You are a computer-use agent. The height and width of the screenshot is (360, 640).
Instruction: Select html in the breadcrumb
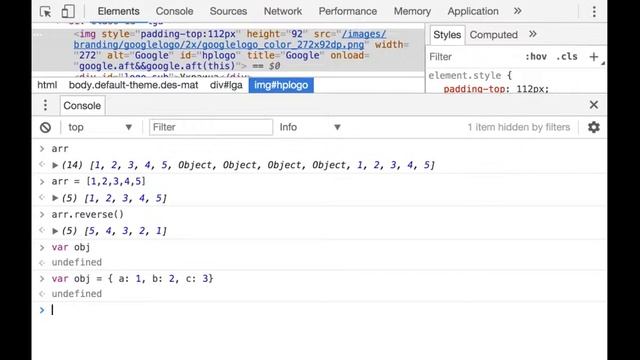click(x=47, y=85)
